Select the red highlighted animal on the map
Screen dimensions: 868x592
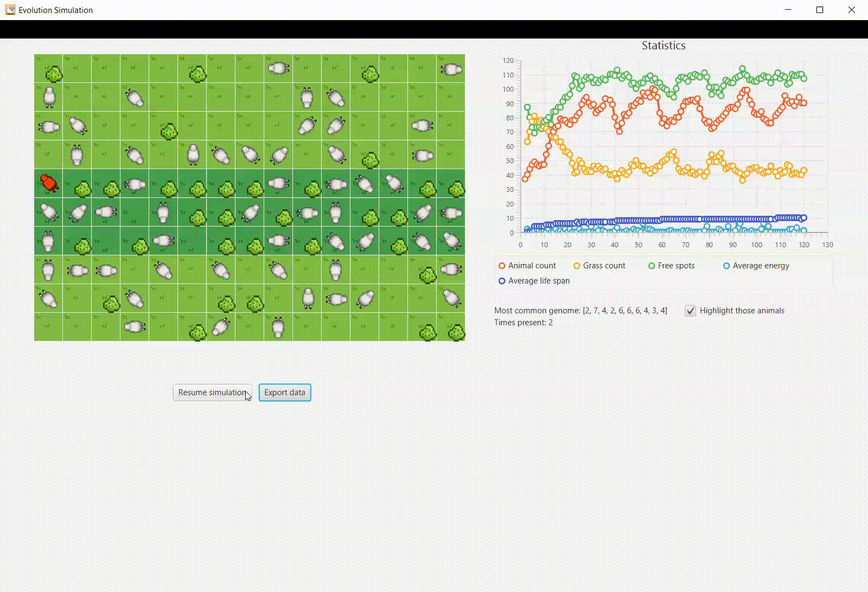(x=48, y=184)
